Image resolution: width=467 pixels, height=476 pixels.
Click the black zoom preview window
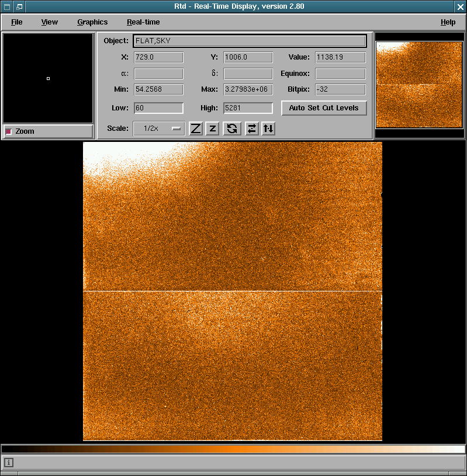(48, 78)
